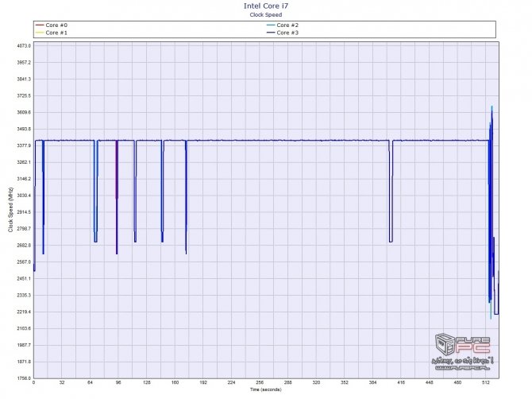Click the 224 tick on the time axis

click(x=231, y=382)
